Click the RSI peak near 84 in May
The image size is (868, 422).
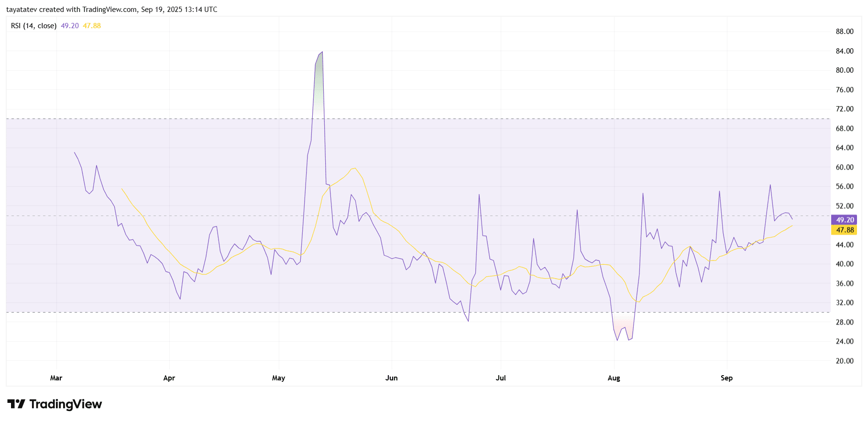[x=322, y=52]
